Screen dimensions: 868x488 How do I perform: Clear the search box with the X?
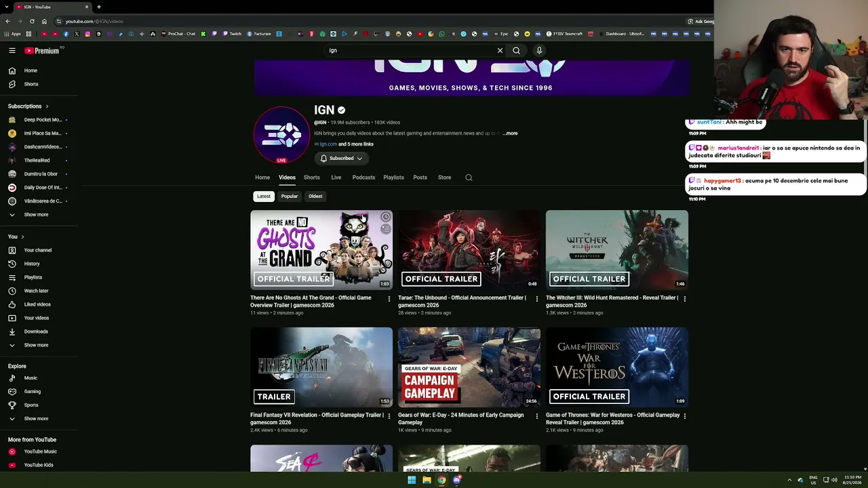(500, 50)
